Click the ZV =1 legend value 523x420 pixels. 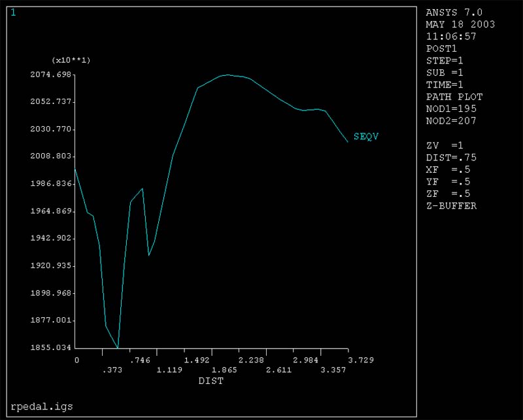(x=445, y=145)
